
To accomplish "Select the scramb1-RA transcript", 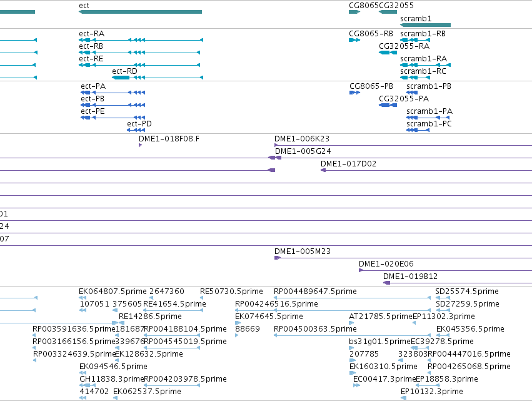I will pos(425,65).
